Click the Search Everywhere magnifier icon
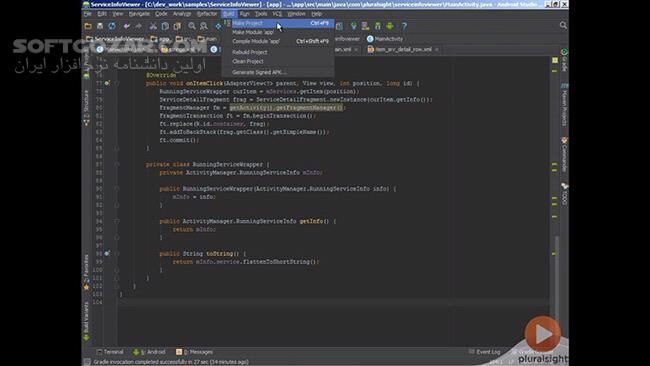Screen dimensions: 650x366 [x=563, y=25]
